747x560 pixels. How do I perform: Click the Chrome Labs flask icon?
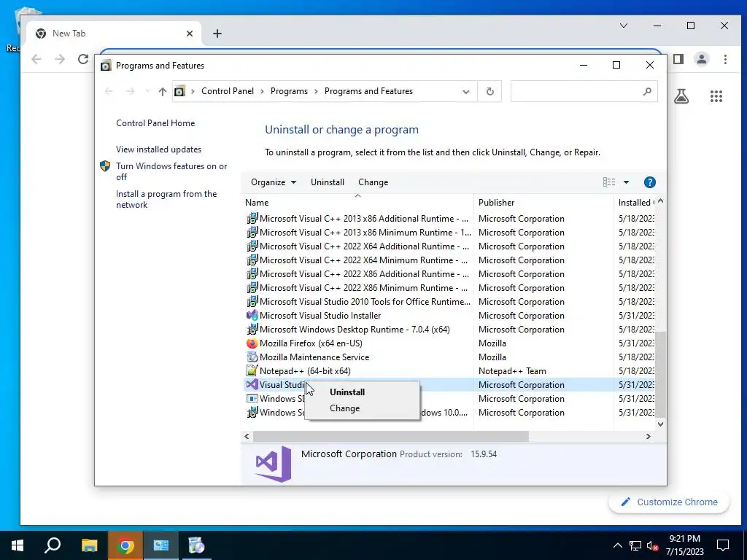point(681,96)
